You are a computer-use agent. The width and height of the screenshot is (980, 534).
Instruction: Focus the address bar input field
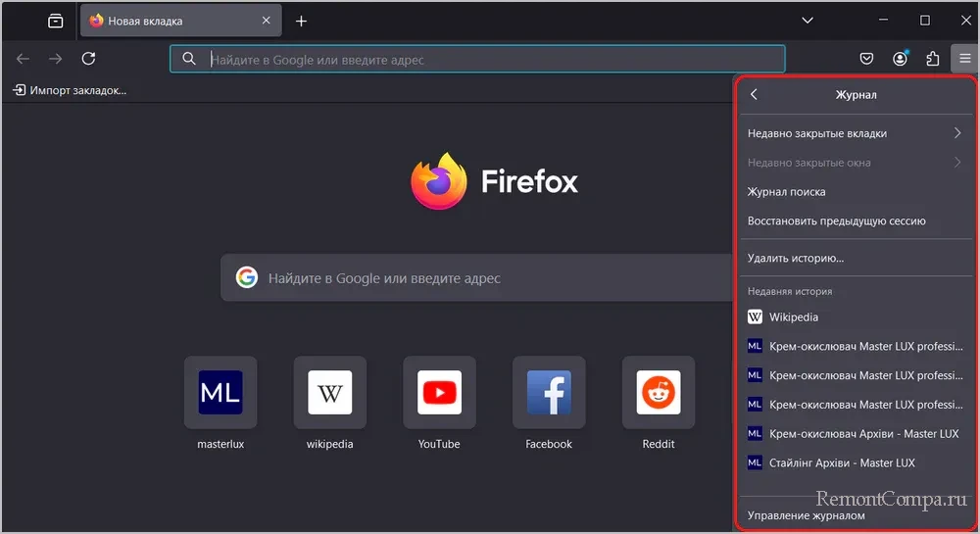[x=477, y=60]
